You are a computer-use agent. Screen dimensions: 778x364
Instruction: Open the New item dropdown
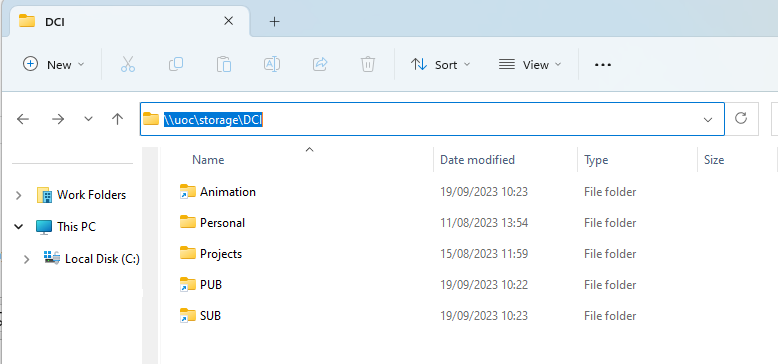[x=54, y=64]
